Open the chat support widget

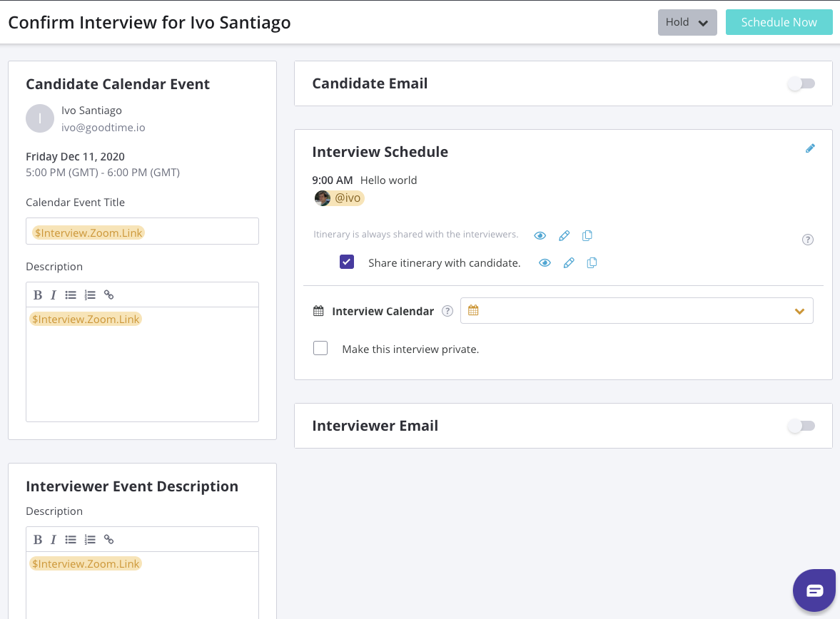814,590
